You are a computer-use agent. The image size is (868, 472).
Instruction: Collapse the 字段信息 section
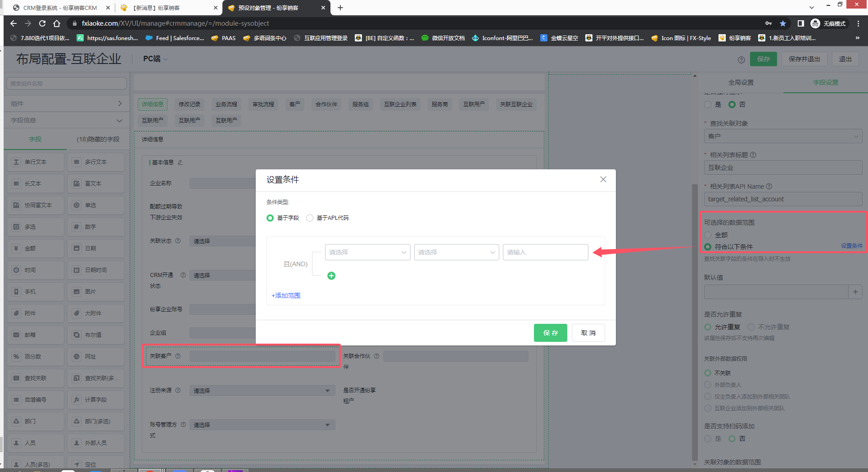66,120
